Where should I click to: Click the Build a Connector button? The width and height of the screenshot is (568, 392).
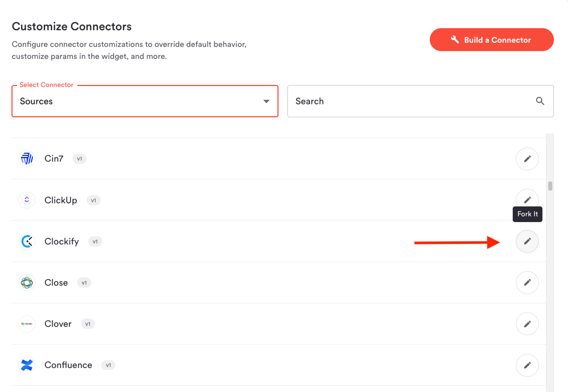tap(491, 40)
